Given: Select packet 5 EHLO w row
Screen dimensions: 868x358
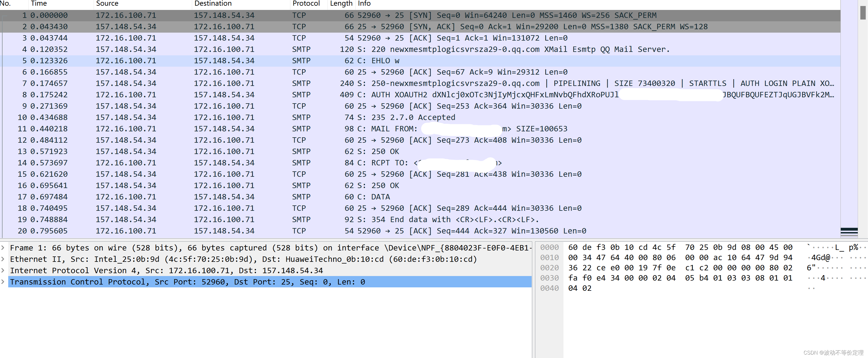Looking at the screenshot, I should [420, 61].
